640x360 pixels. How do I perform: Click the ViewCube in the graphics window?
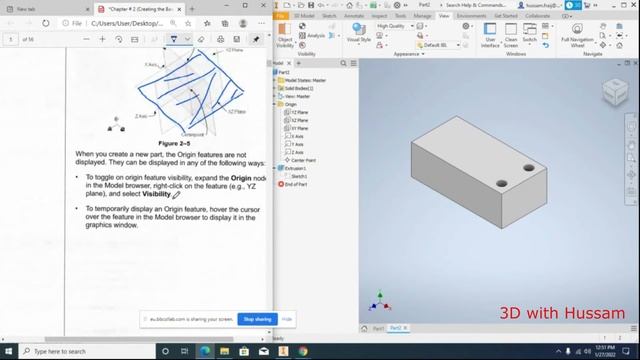tap(616, 92)
